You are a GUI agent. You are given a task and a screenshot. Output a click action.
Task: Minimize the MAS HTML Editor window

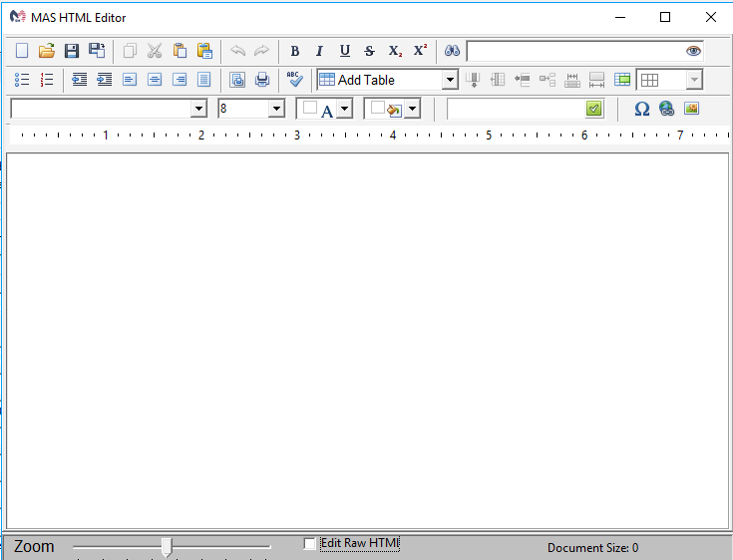(620, 17)
